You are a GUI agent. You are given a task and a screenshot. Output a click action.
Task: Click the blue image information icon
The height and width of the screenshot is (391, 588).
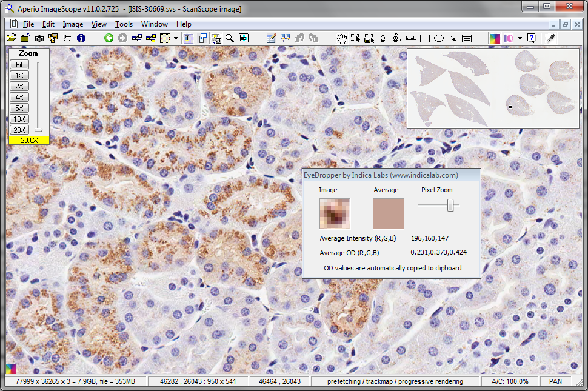tap(81, 38)
